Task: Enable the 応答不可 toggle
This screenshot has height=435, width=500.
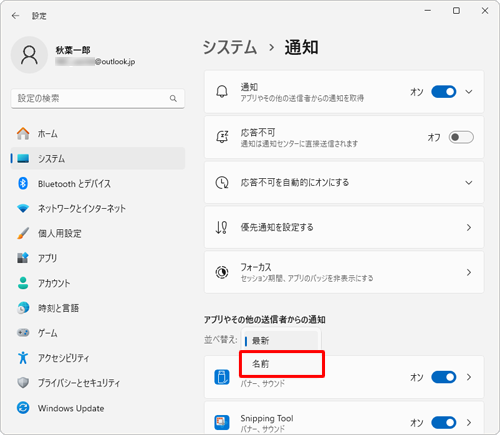Action: (x=461, y=137)
